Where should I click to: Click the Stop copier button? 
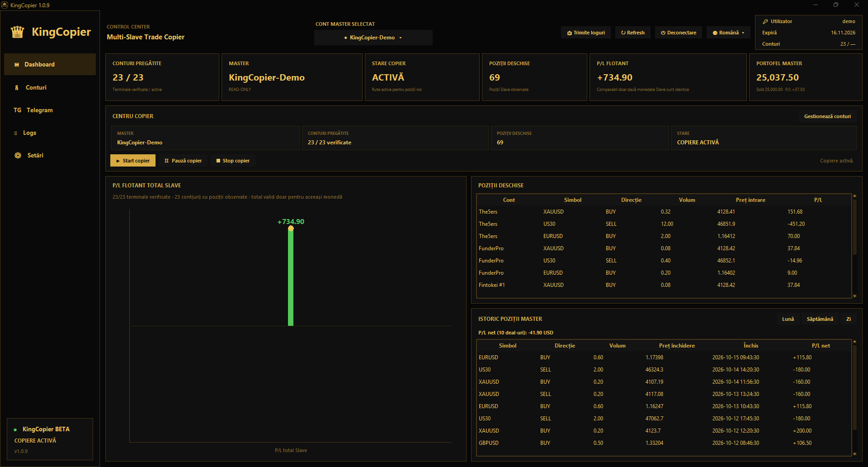[233, 161]
